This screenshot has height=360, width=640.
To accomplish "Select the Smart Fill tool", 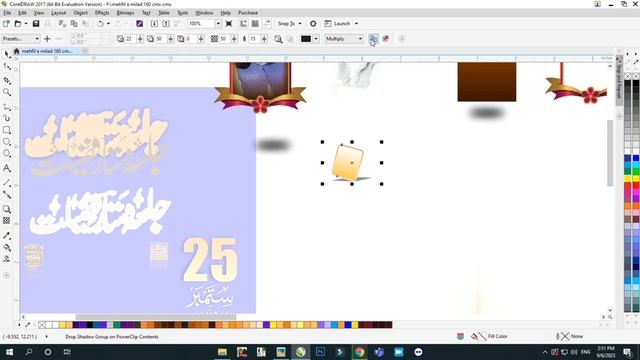I will pyautogui.click(x=7, y=259).
